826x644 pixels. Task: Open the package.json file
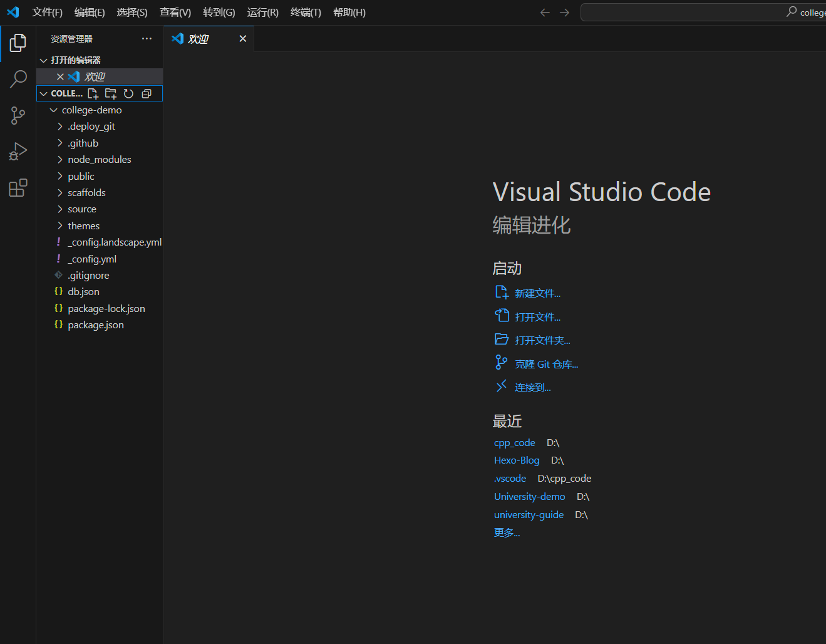[95, 325]
